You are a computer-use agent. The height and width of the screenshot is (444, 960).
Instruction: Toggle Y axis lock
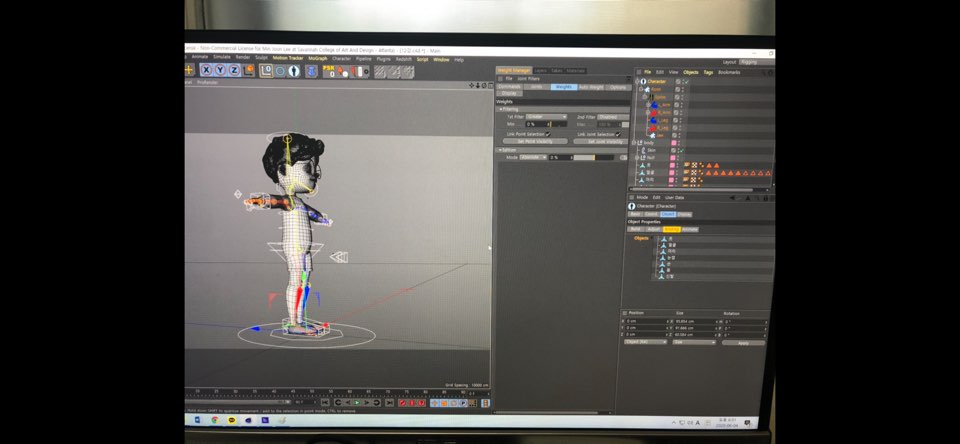point(220,70)
